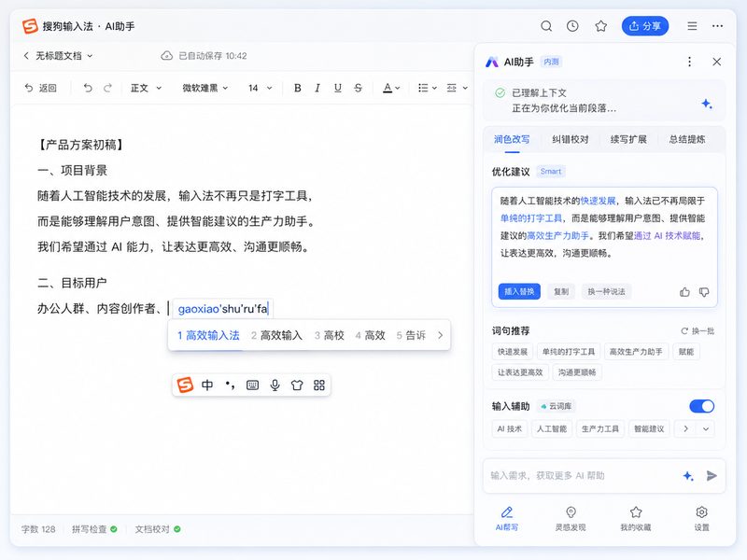Go back with arrow beside 无标题文档
Image resolution: width=747 pixels, height=560 pixels.
(26, 56)
